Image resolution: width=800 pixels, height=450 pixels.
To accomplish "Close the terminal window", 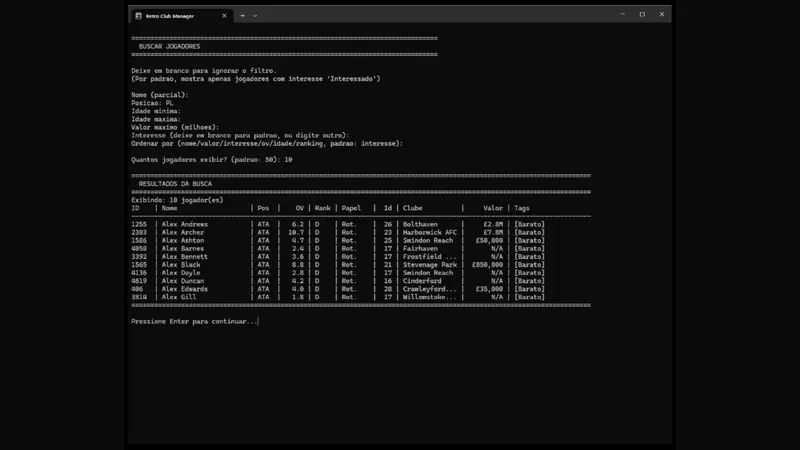I will 662,14.
